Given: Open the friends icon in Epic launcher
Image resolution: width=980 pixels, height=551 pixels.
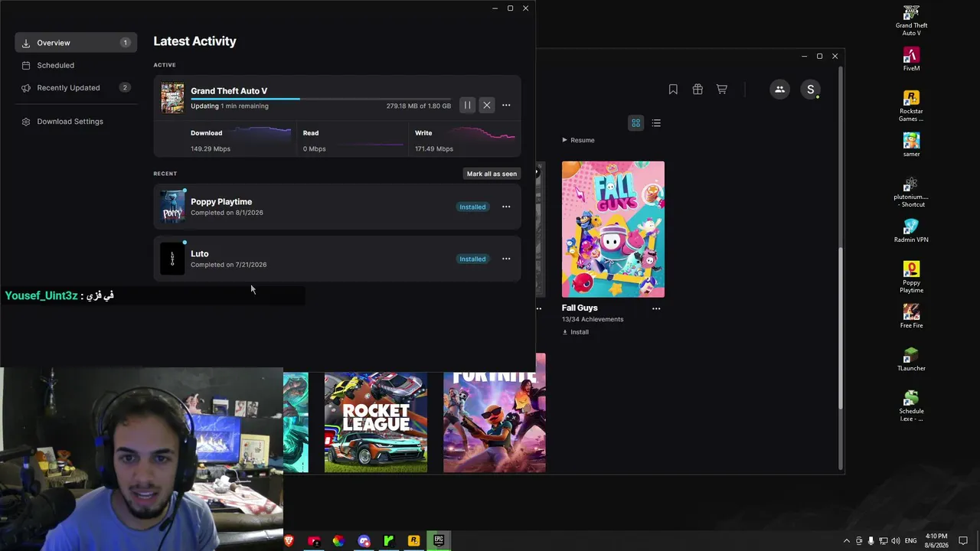Looking at the screenshot, I should point(779,90).
